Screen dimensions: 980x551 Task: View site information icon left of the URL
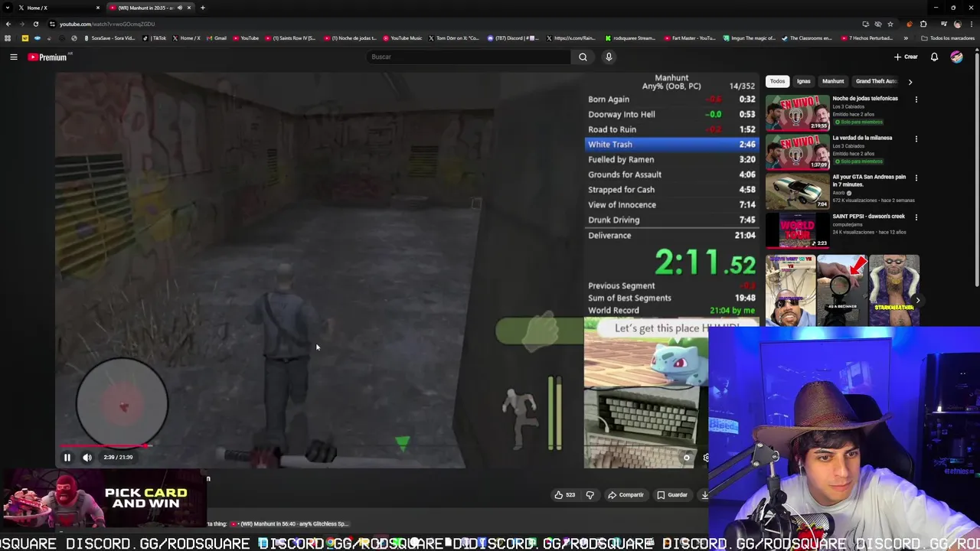pos(52,24)
